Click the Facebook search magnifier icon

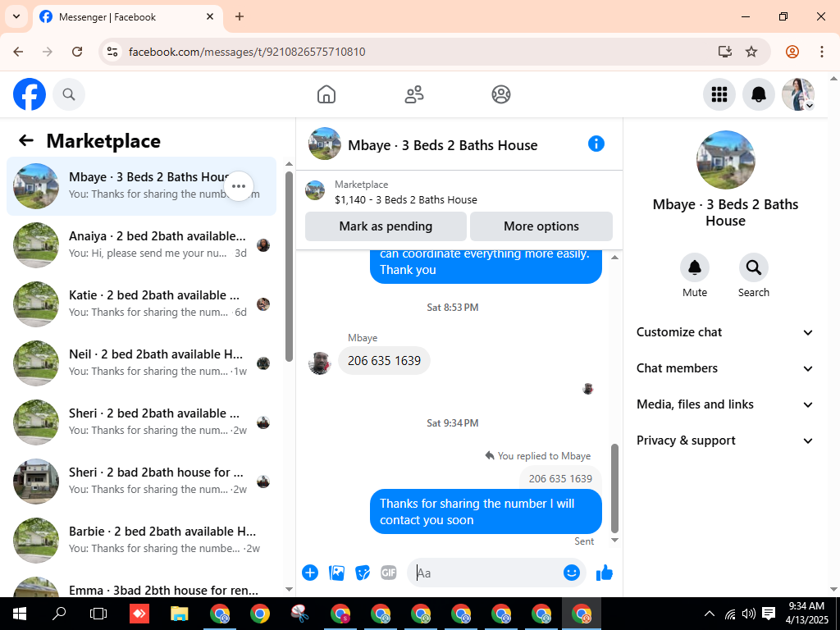[69, 94]
